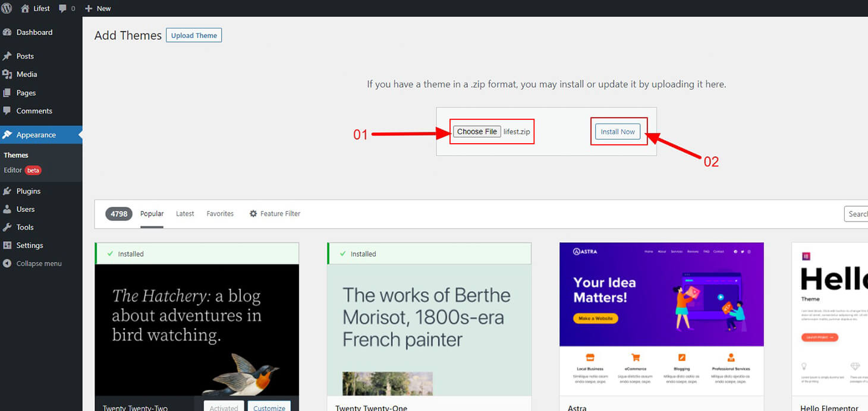This screenshot has width=868, height=411.
Task: Click the Twenty Twenty-One theme name
Action: tap(371, 407)
